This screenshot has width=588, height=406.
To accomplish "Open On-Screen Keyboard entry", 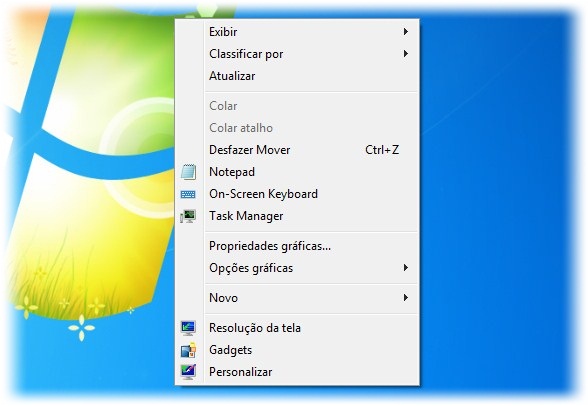I will coord(297,194).
